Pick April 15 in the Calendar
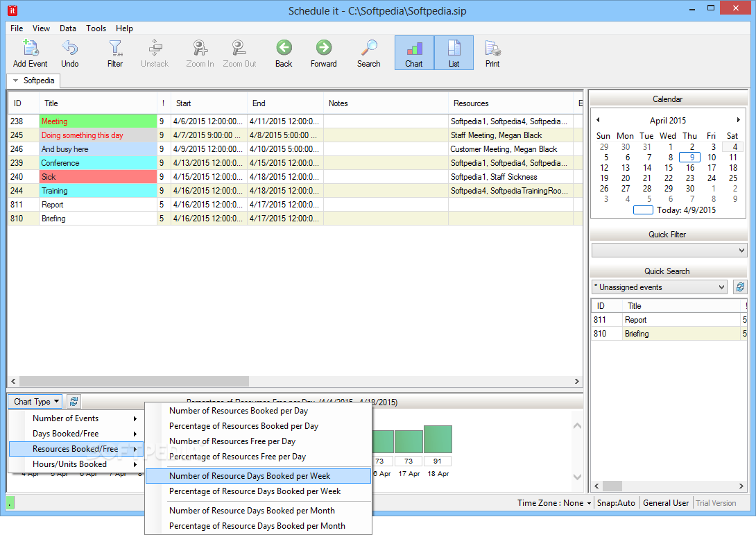This screenshot has width=756, height=535. tap(669, 168)
